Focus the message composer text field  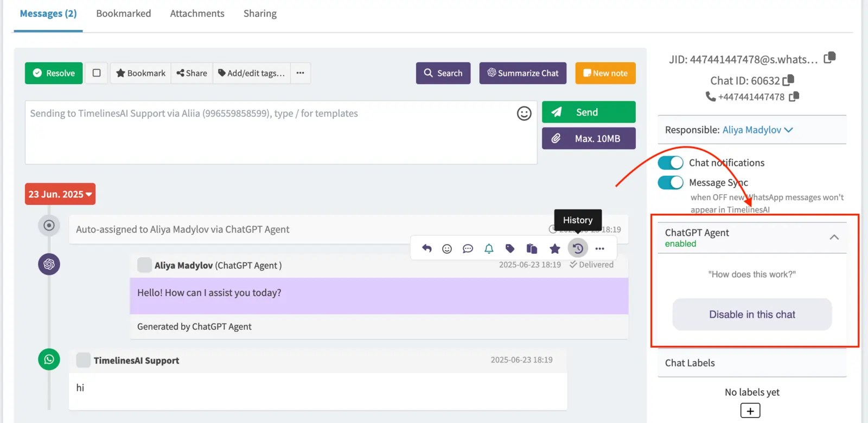(281, 132)
